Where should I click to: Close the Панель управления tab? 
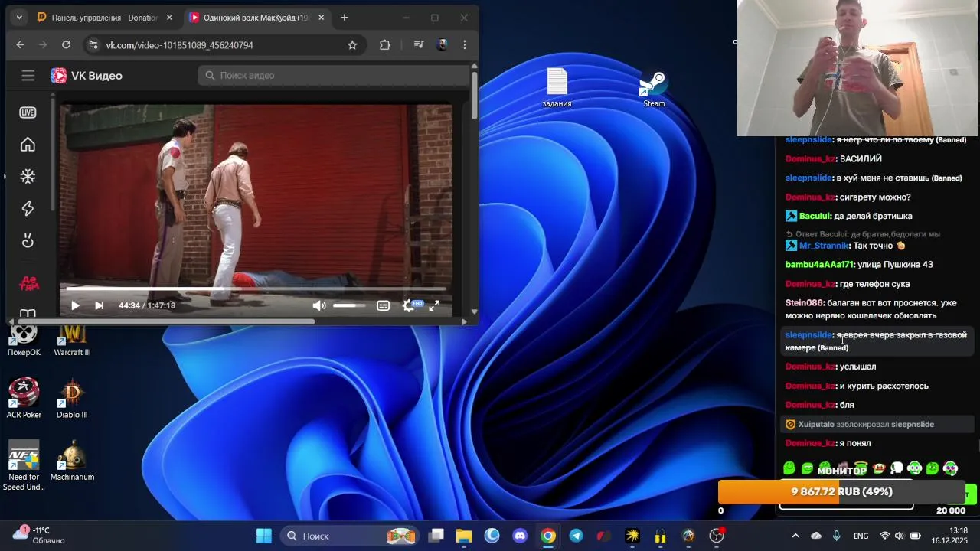169,18
